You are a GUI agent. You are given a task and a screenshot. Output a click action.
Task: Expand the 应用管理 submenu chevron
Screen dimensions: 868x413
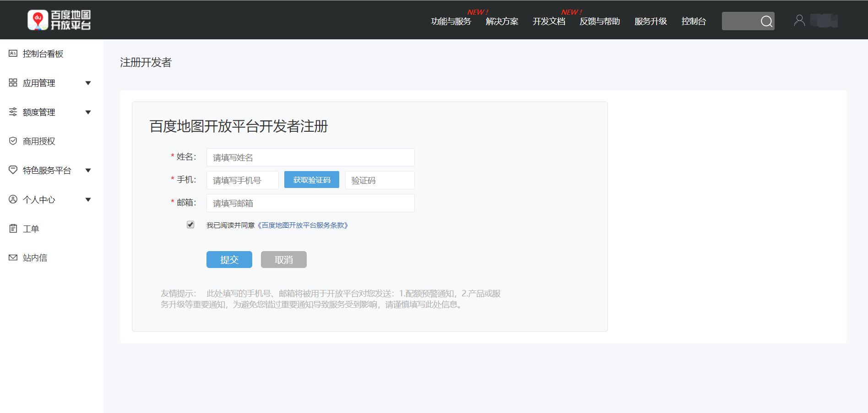click(x=88, y=83)
